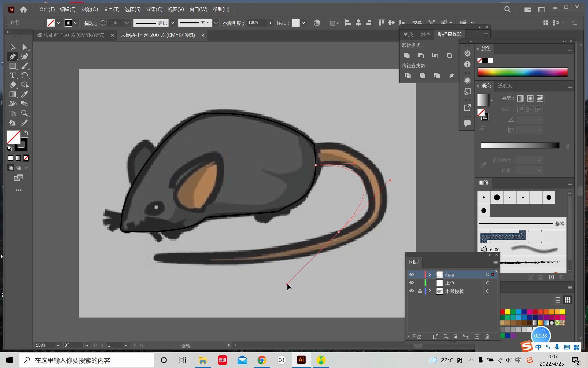
Task: Select the Pen tool
Action: point(12,57)
